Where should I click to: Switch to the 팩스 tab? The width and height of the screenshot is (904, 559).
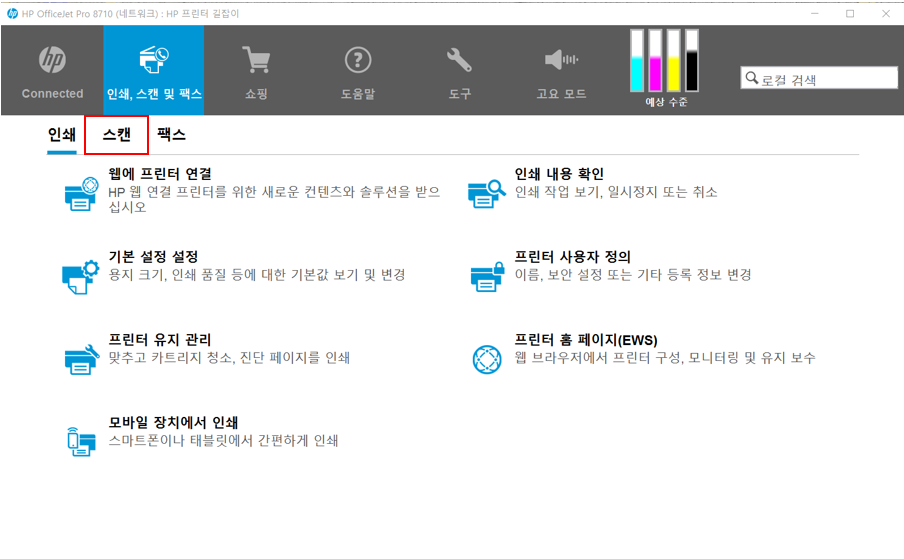click(171, 135)
